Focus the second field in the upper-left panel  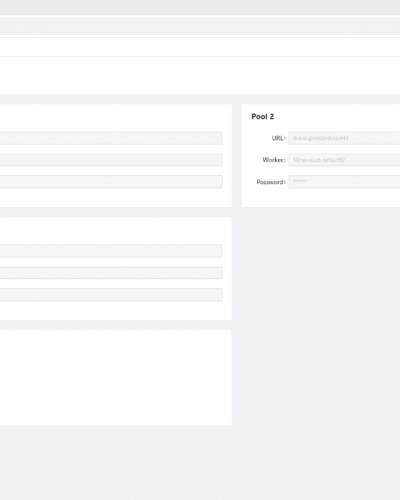click(x=111, y=160)
